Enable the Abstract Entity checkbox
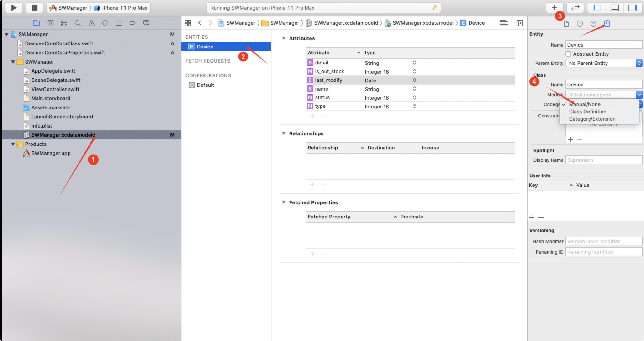 click(x=568, y=54)
